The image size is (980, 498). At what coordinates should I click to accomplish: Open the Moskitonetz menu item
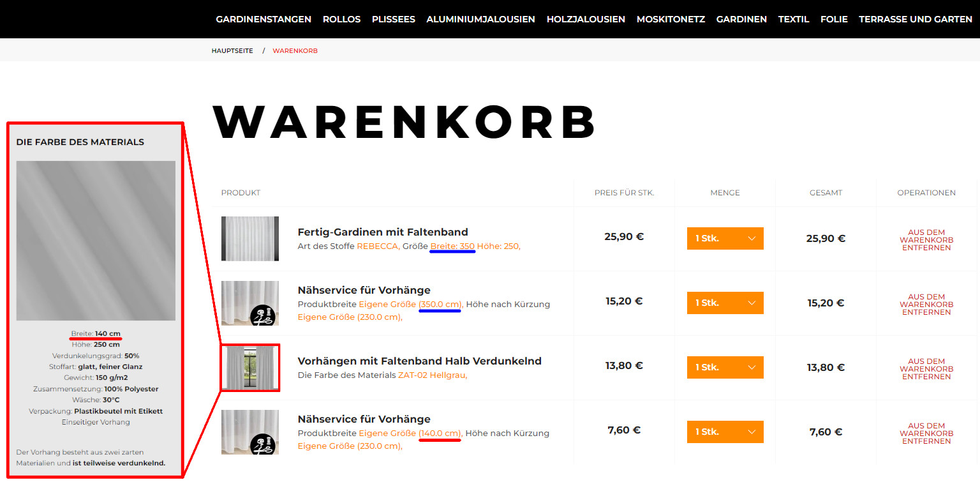click(671, 19)
